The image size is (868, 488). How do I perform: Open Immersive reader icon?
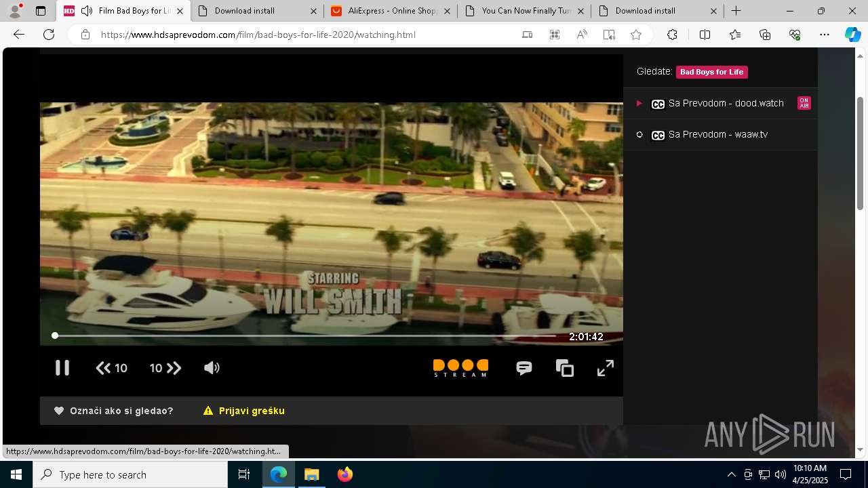click(609, 35)
